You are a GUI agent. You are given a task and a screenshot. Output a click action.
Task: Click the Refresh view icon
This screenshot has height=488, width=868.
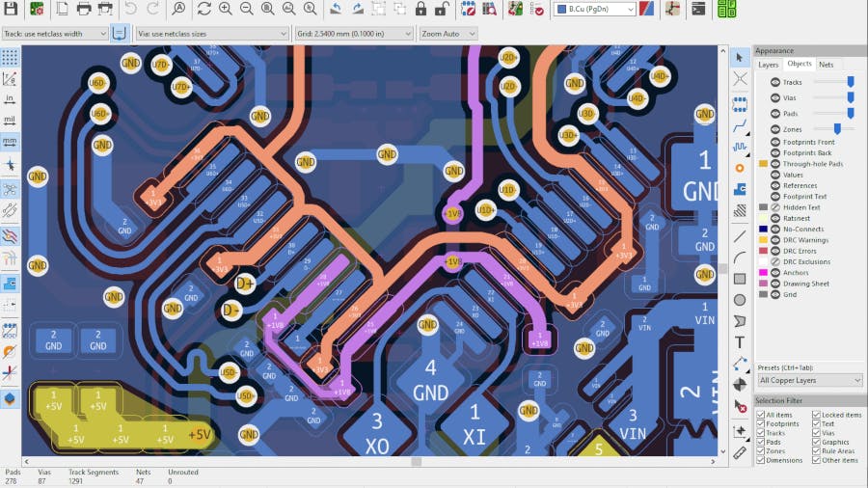203,9
